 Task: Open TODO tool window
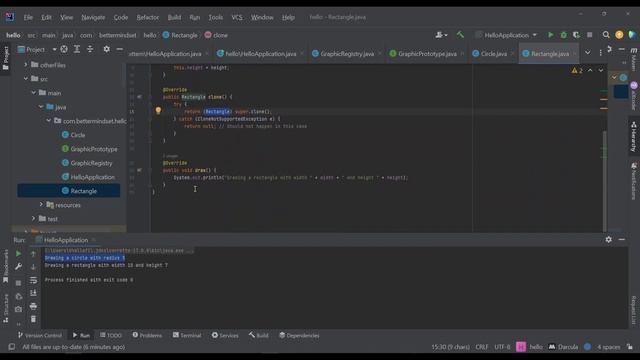[x=111, y=335]
